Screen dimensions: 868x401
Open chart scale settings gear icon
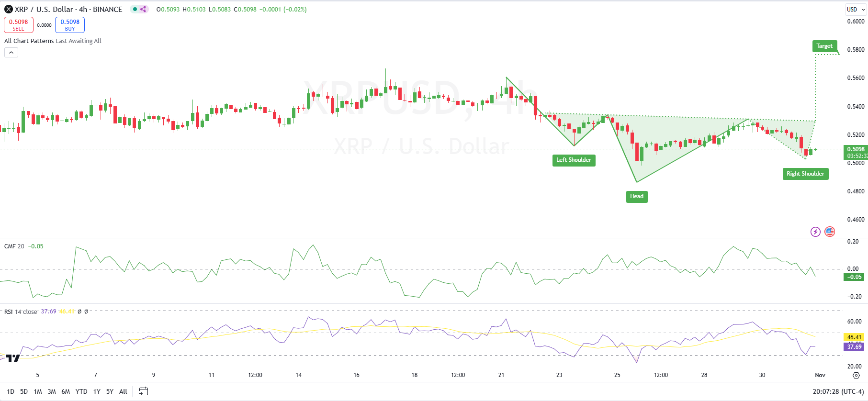tap(856, 375)
